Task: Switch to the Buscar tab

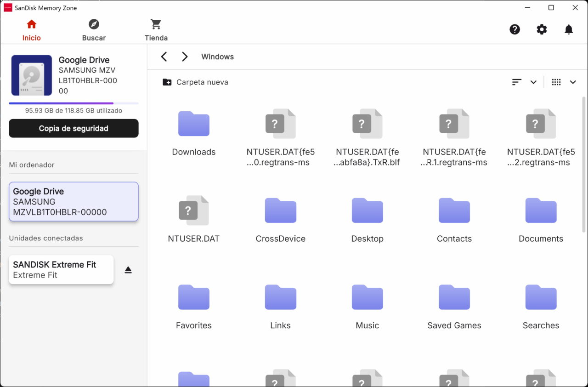Action: click(x=94, y=30)
